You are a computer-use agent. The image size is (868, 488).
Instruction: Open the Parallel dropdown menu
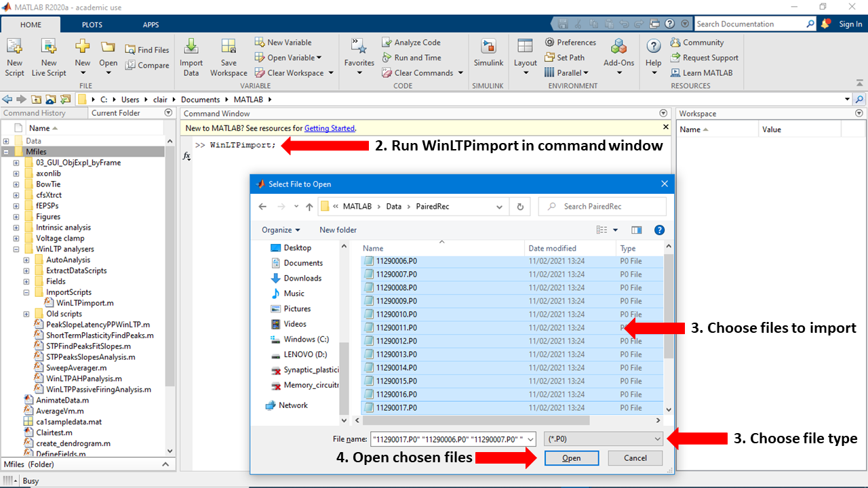coord(566,73)
